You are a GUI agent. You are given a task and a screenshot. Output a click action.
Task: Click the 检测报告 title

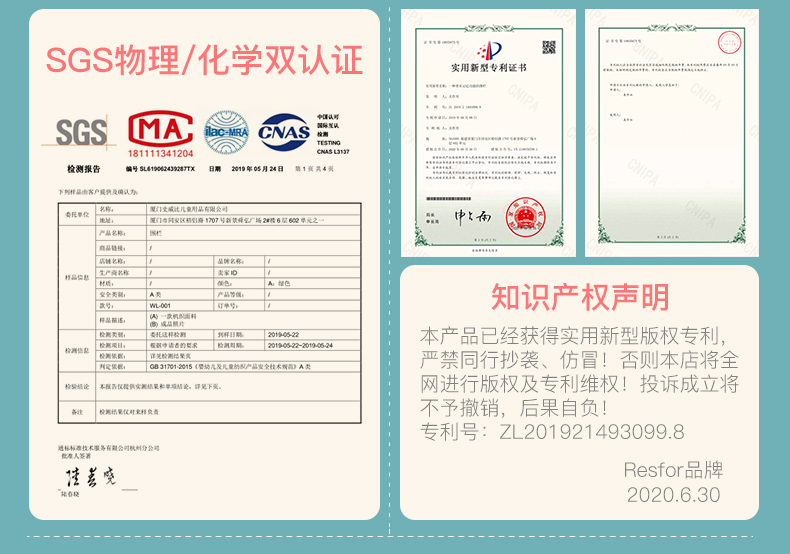click(84, 170)
